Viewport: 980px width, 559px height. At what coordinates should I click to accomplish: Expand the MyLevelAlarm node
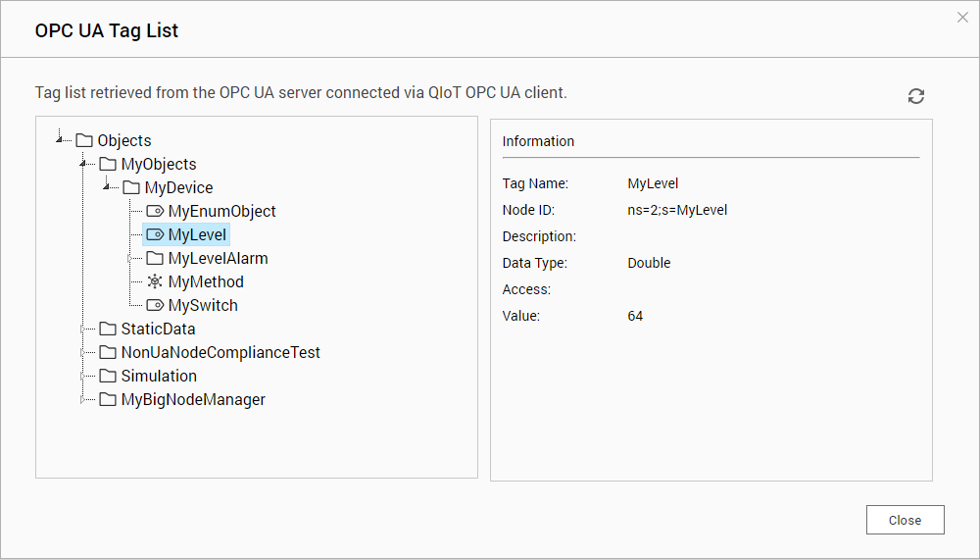click(x=130, y=258)
